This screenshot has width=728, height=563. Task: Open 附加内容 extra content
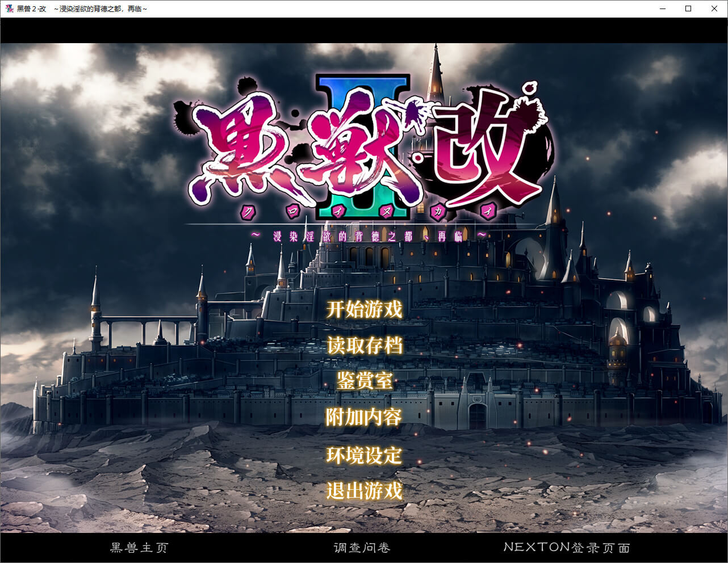click(x=364, y=417)
